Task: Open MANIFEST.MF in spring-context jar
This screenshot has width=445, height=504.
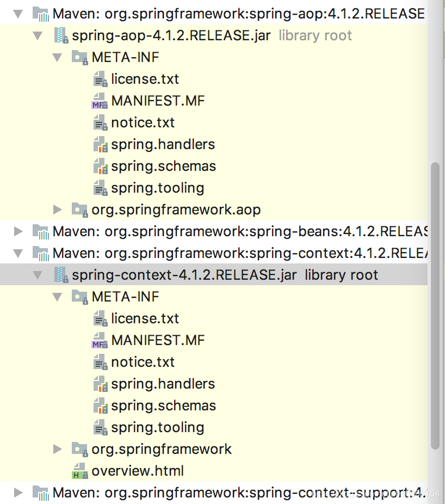Action: click(158, 340)
